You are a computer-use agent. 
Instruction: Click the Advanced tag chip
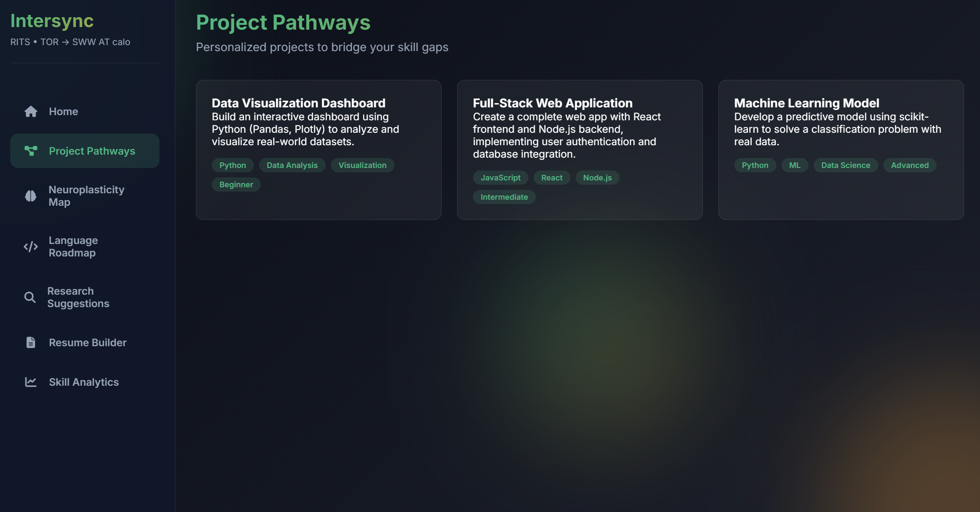coord(910,165)
